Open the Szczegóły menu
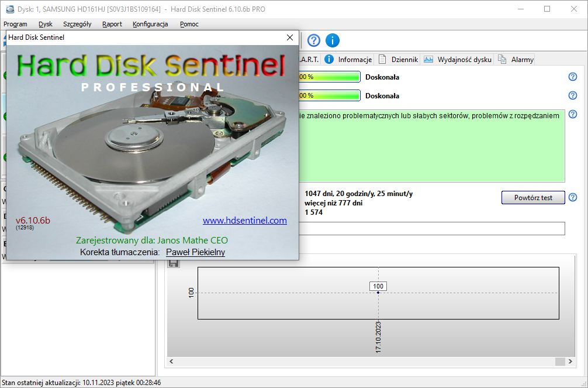Image resolution: width=588 pixels, height=388 pixels. [77, 24]
